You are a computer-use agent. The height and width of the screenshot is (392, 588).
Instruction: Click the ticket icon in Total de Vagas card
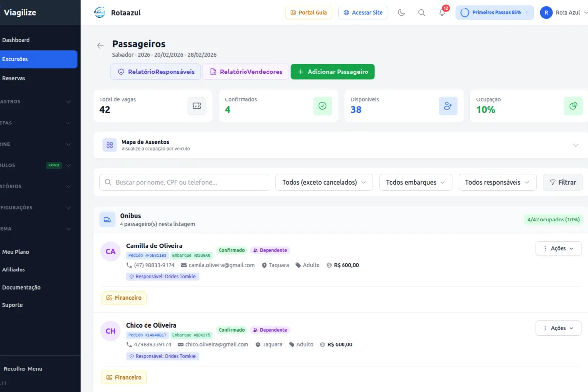click(x=197, y=106)
